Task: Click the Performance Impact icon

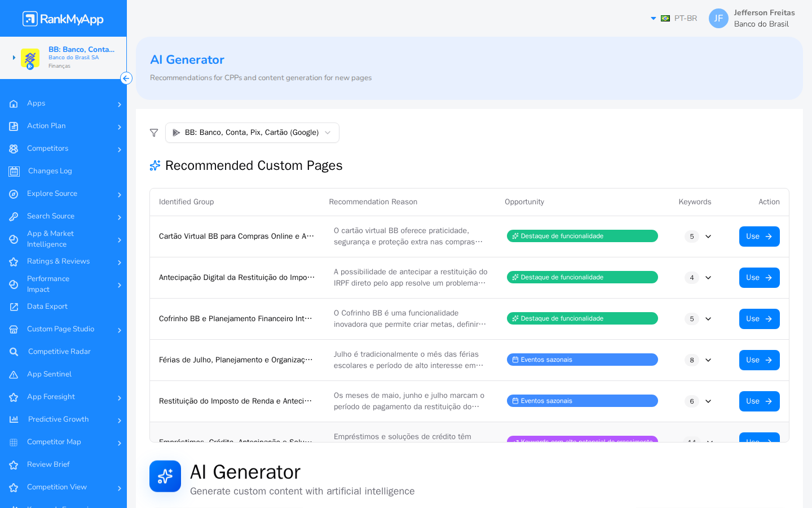Action: pos(14,284)
